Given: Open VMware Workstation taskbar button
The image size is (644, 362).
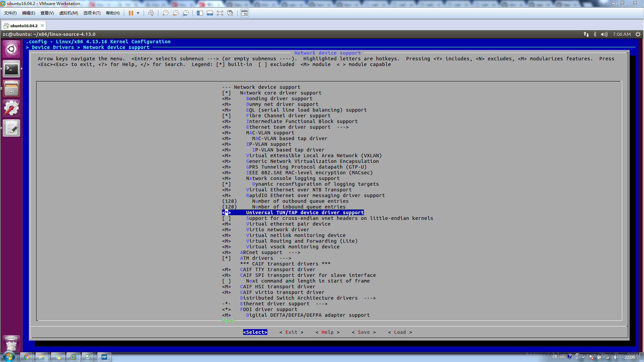Looking at the screenshot, I should [73, 357].
